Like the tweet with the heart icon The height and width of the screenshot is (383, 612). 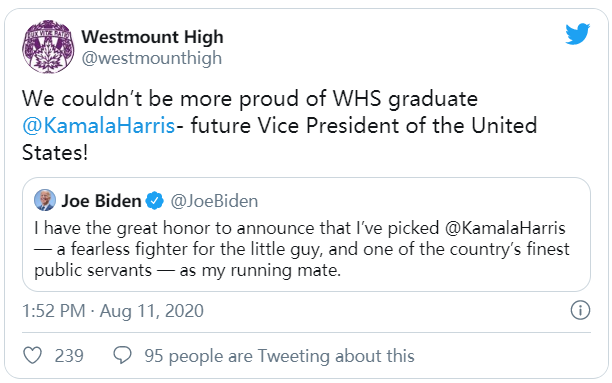click(32, 355)
